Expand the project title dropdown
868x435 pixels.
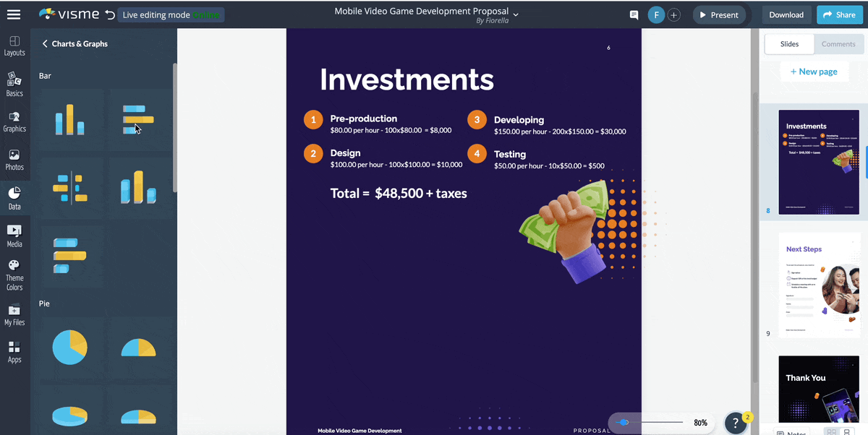(x=516, y=14)
